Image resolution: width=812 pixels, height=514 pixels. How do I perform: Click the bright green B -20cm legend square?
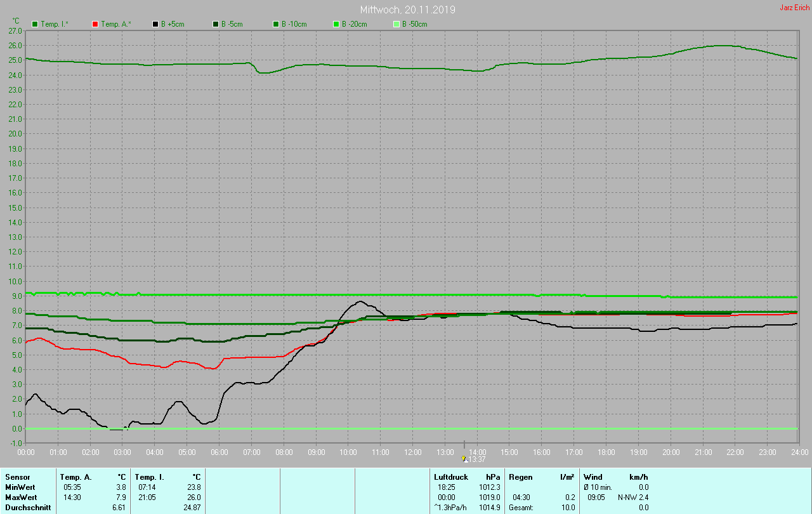(x=336, y=24)
